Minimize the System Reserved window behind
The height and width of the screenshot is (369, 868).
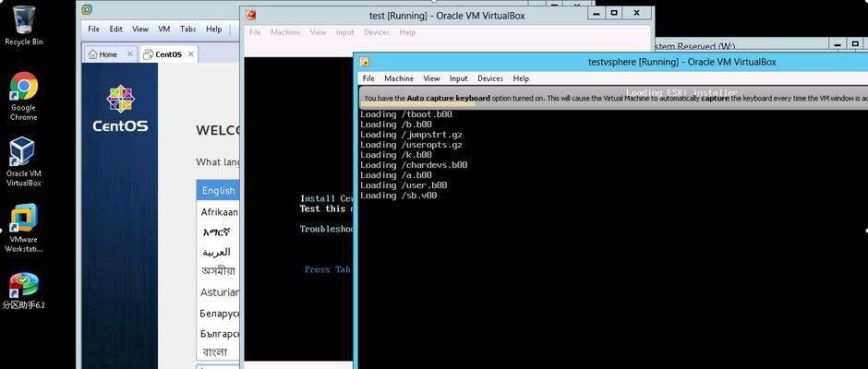838,43
